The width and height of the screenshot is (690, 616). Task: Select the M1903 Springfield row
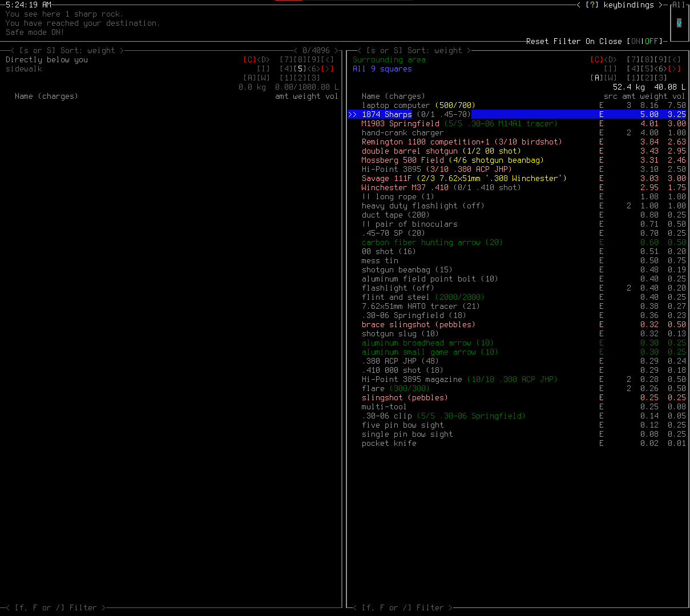[x=517, y=123]
